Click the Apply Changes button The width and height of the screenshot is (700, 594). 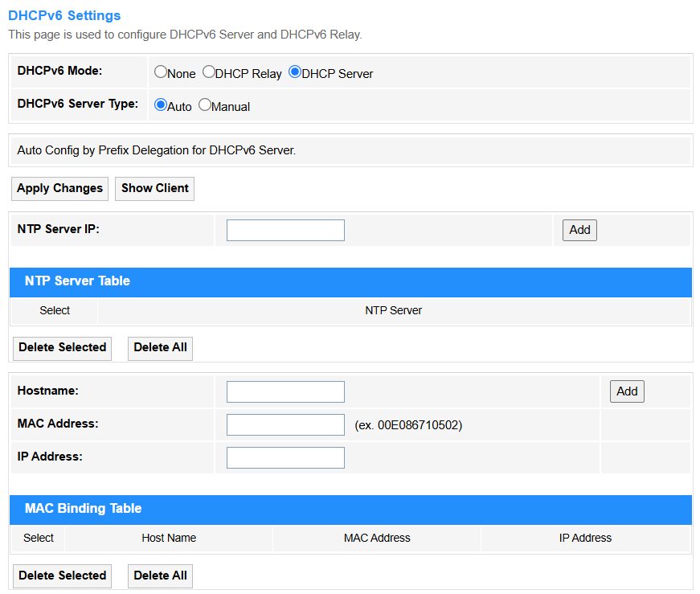point(59,188)
